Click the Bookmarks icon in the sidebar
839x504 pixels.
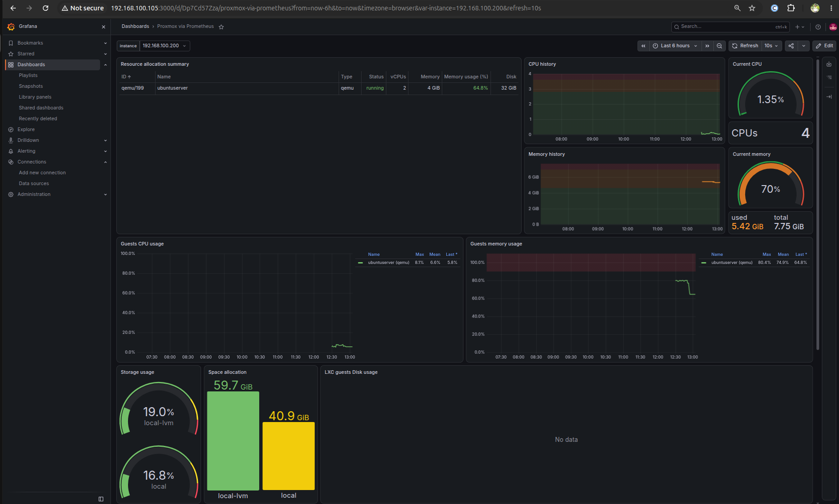click(11, 43)
